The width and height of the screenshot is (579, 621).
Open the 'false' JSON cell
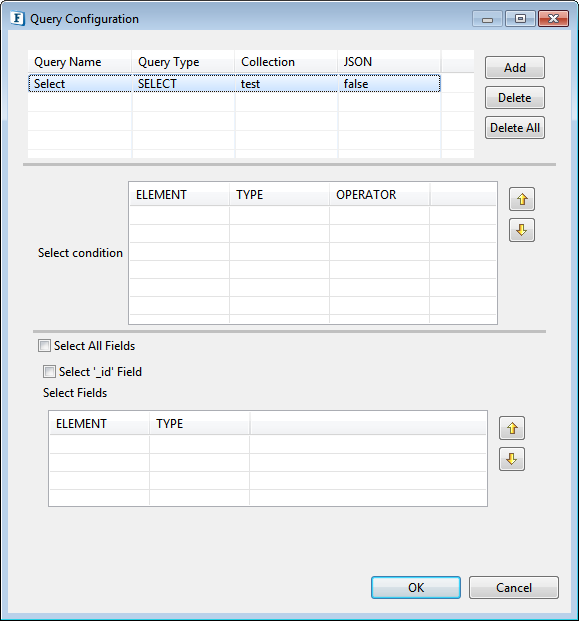click(x=390, y=84)
